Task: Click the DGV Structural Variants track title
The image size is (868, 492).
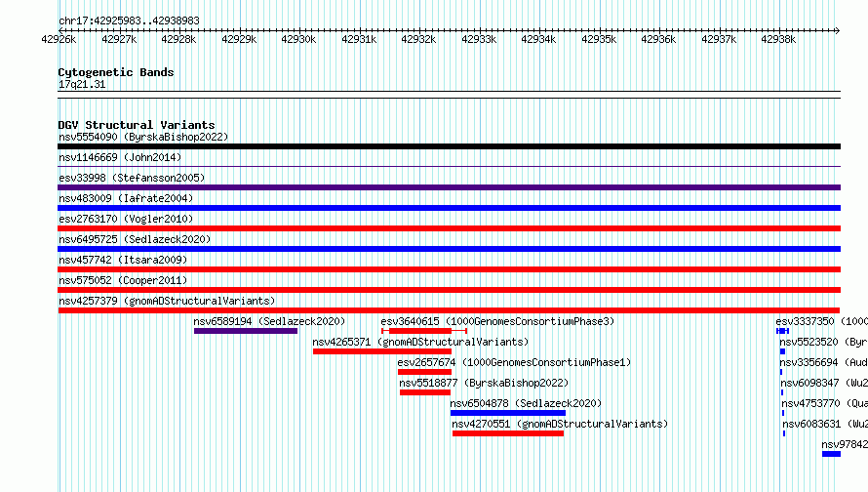Action: [x=137, y=125]
